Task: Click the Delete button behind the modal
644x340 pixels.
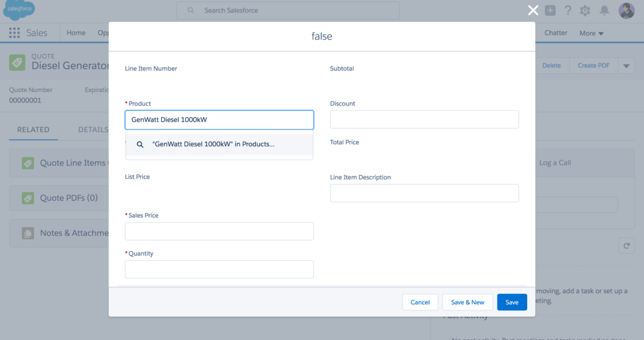Action: coord(551,65)
